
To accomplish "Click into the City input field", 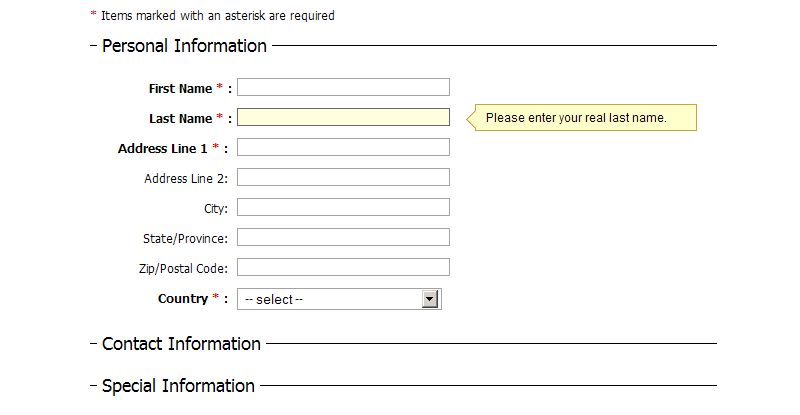I will [343, 208].
